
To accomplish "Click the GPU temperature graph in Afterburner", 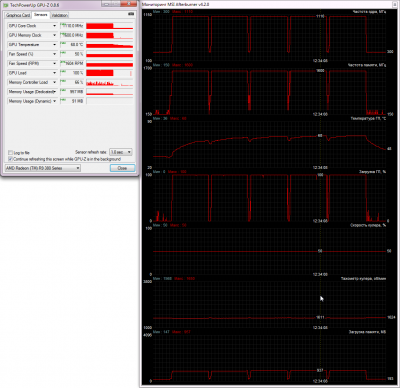I will tap(269, 144).
